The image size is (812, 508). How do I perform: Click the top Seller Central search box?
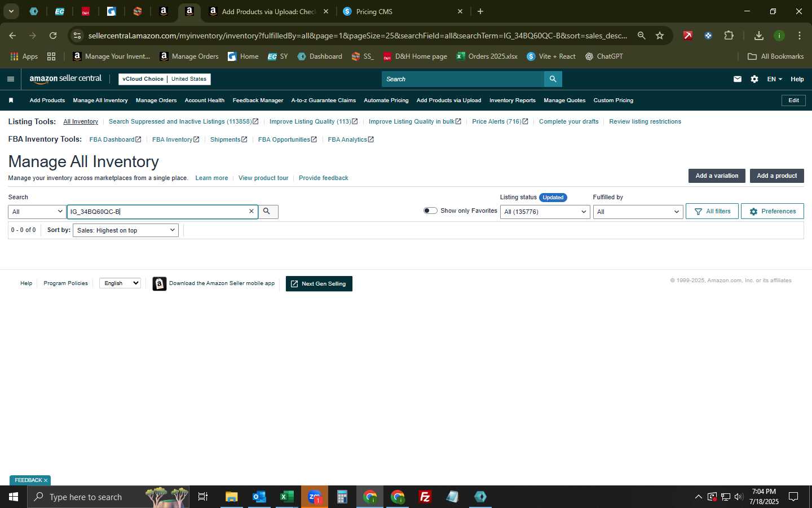(463, 79)
